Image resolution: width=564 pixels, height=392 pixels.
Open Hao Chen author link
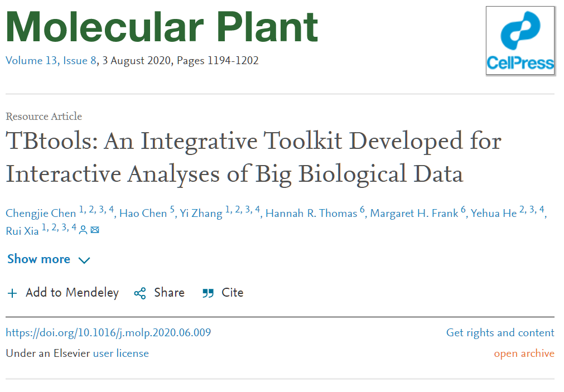tap(143, 213)
